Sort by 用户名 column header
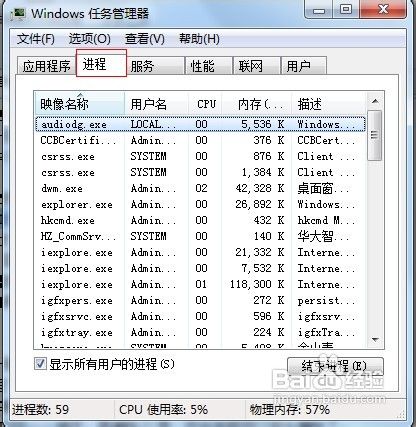Image resolution: width=416 pixels, height=427 pixels. coord(156,104)
